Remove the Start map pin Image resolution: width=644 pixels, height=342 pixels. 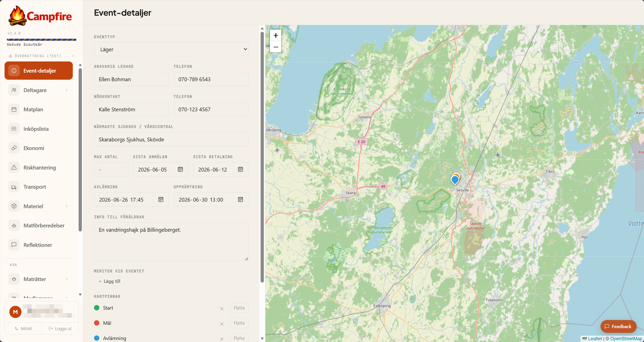[222, 309]
